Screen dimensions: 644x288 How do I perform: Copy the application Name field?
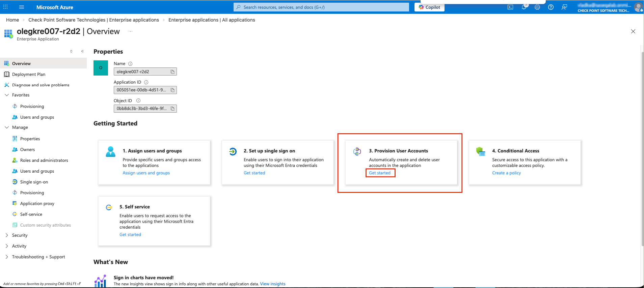(172, 72)
